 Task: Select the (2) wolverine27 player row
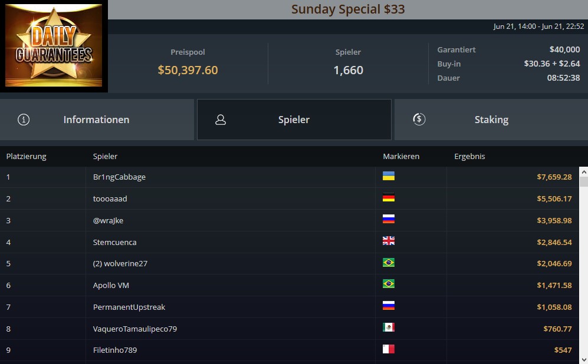[x=289, y=264]
